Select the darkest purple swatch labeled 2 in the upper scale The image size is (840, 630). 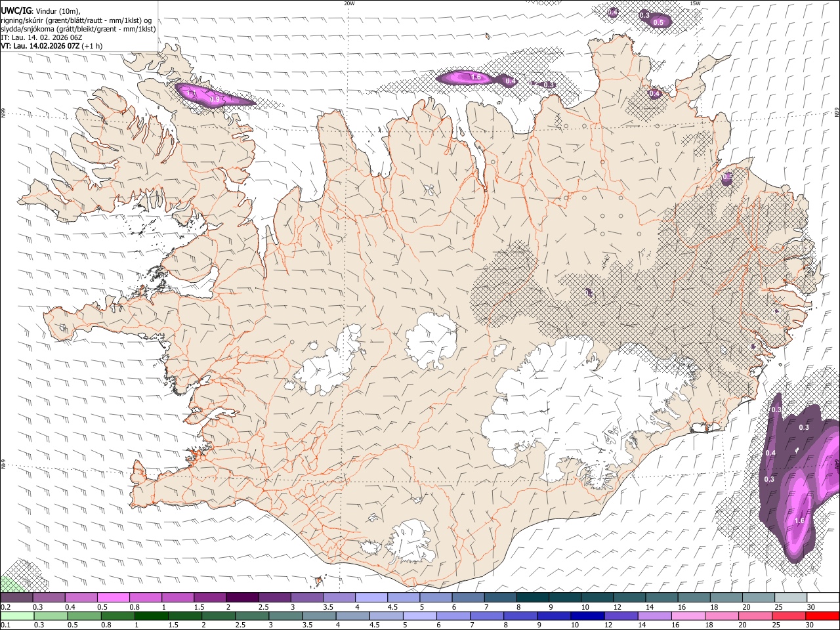click(x=242, y=597)
